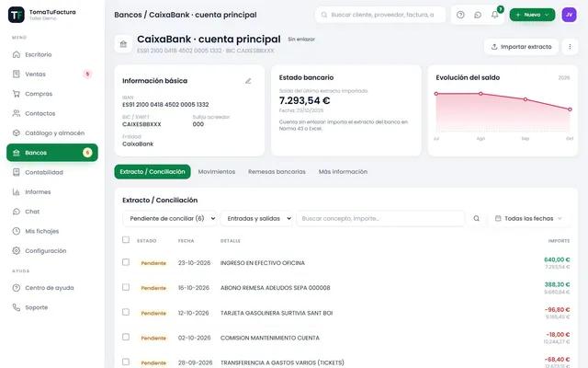Viewport: 588px width, 368px height.
Task: Click the calendar icon in Todas las fechas
Action: (498, 218)
